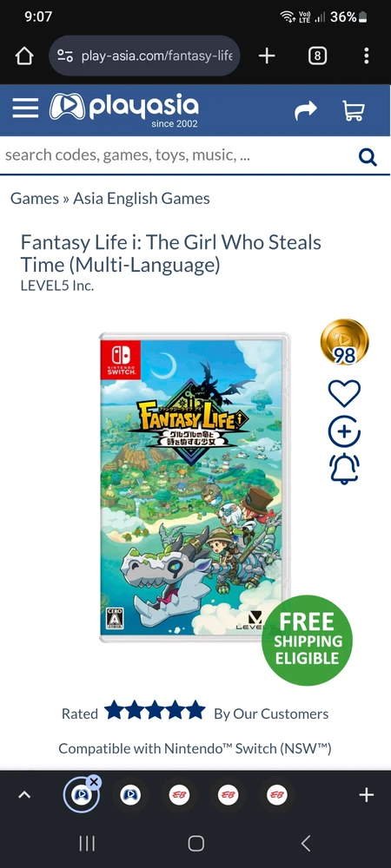Add product to wishlist with heart icon
Viewport: 391px width, 868px height.
click(344, 393)
